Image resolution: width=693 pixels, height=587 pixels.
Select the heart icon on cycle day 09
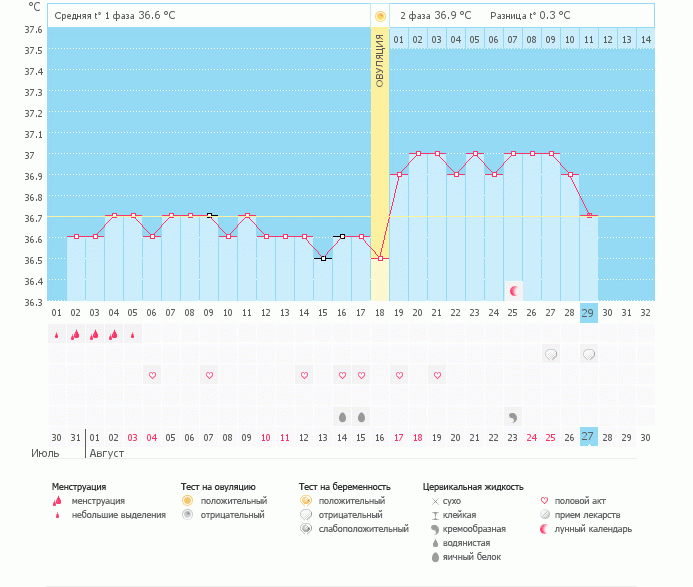(209, 375)
